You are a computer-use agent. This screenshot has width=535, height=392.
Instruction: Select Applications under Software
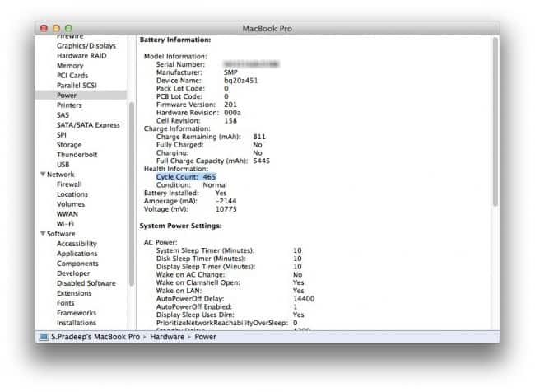coord(77,254)
